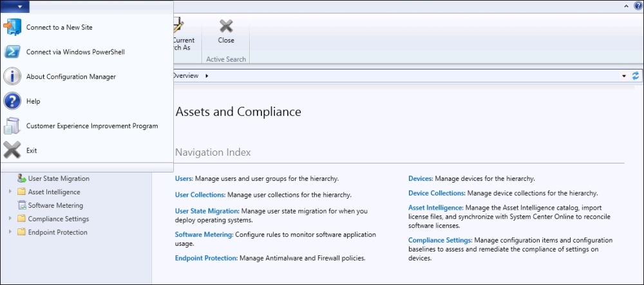Click the User State Migration node icon

(21, 178)
